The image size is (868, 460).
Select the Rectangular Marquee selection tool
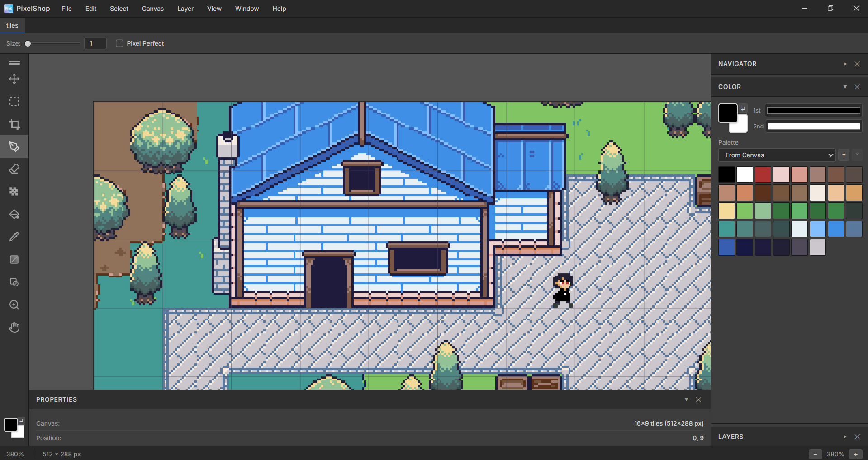(14, 102)
